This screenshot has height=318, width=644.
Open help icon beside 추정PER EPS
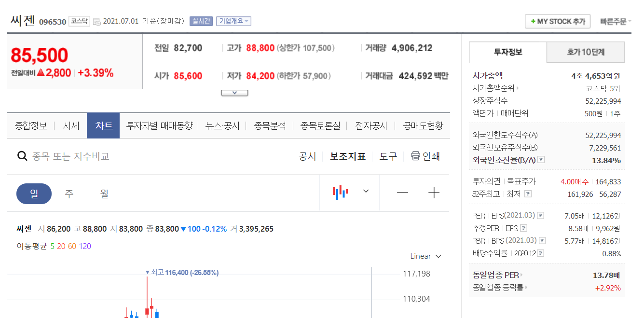[524, 228]
